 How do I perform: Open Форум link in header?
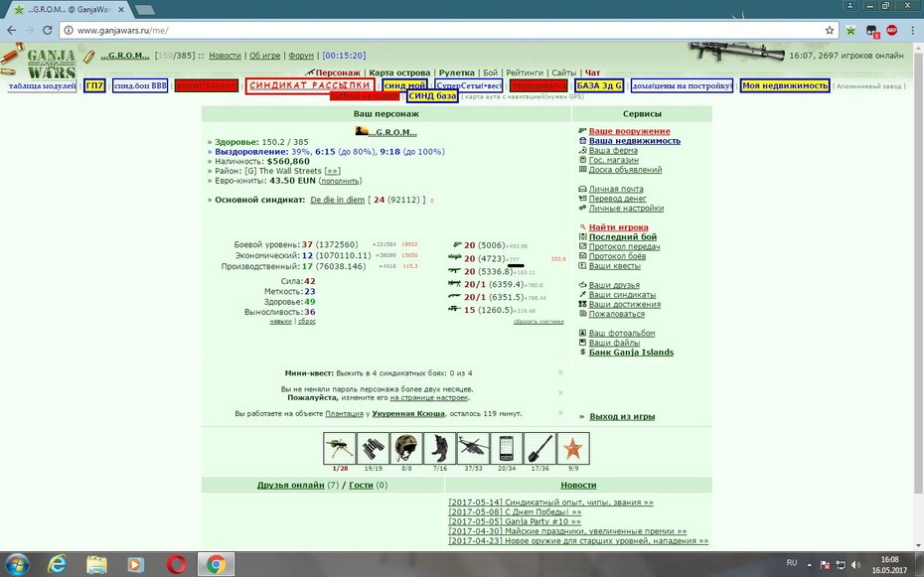301,56
